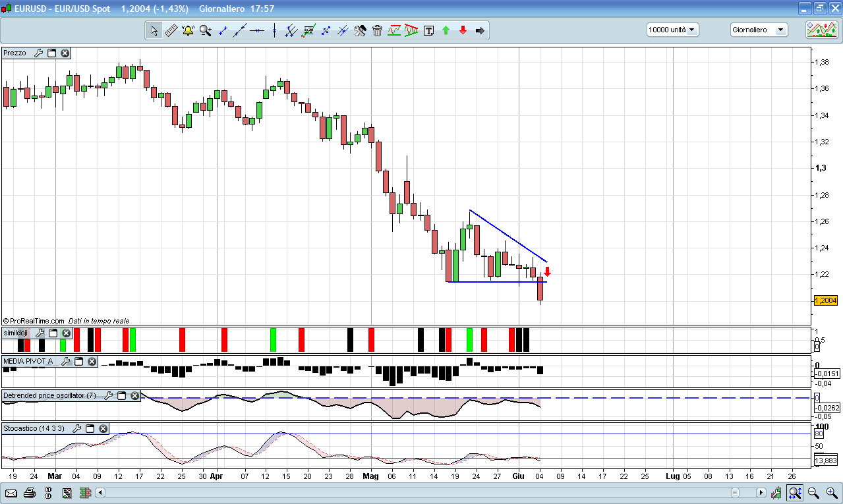Screen dimensions: 843x504
Task: Open the hammer and wrench settings tool
Action: pyautogui.click(x=360, y=30)
